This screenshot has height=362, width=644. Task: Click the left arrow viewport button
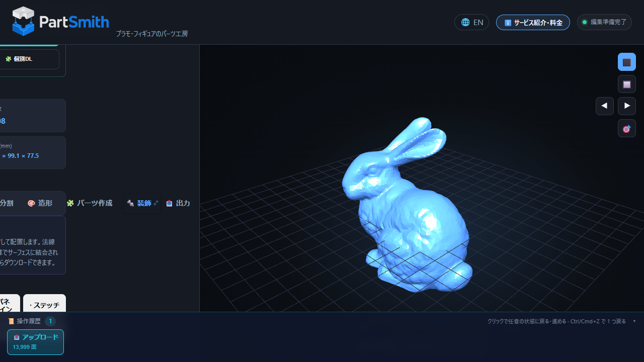(605, 106)
